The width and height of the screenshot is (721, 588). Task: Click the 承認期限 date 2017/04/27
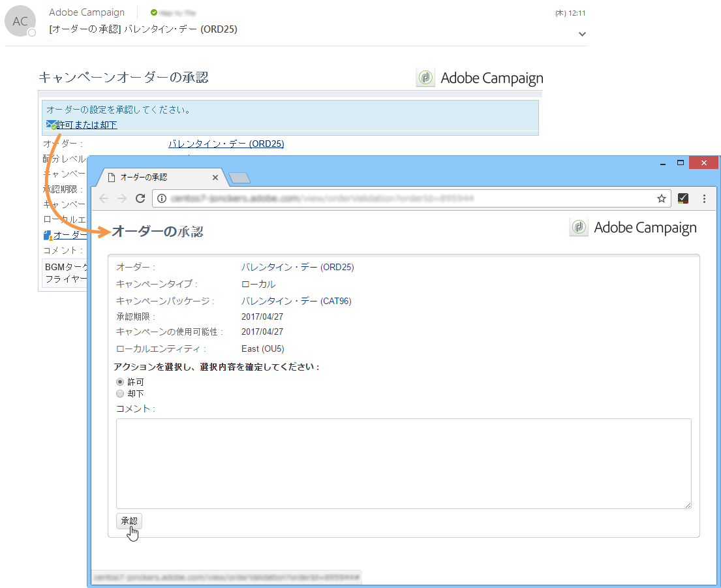click(x=262, y=317)
